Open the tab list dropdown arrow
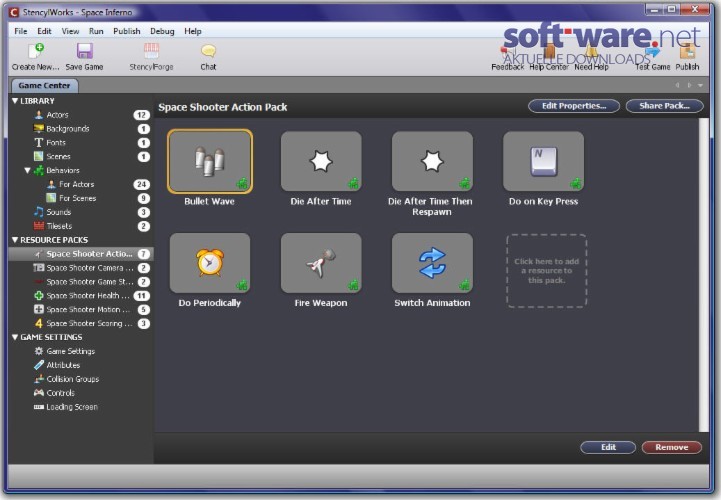The image size is (721, 500). tap(700, 86)
